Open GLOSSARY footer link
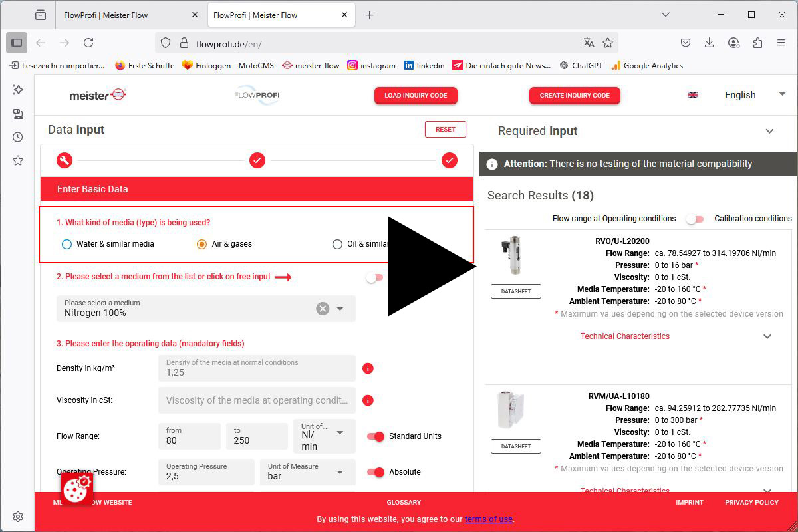Viewport: 798px width, 532px height. 404,503
